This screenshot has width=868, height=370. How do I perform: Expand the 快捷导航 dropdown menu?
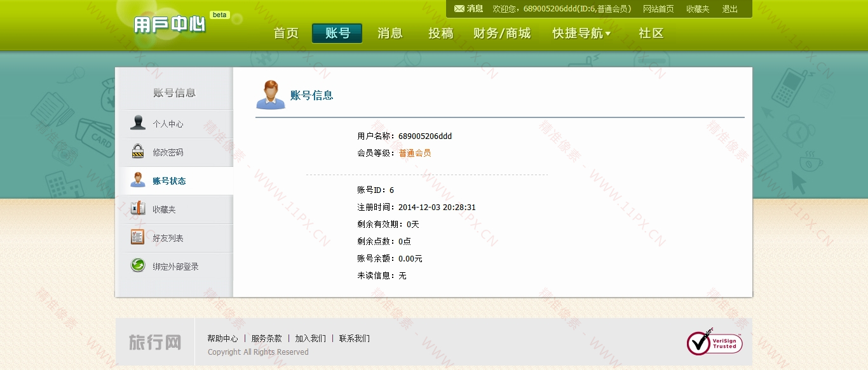pyautogui.click(x=581, y=33)
